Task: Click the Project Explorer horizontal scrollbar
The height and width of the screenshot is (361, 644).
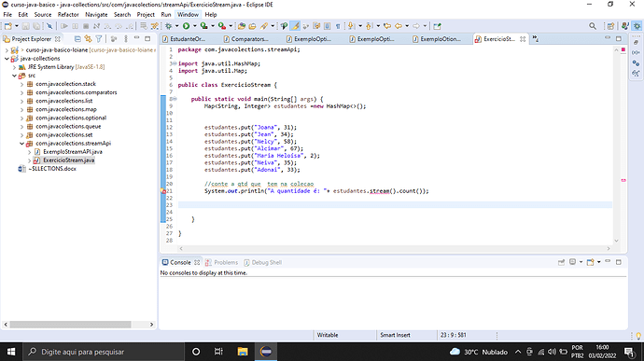Action: click(x=70, y=325)
